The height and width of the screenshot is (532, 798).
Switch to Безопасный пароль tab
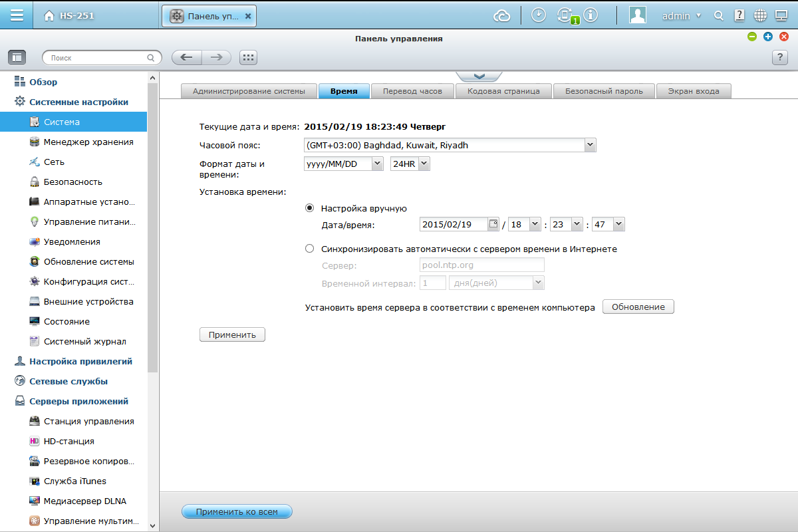click(604, 91)
